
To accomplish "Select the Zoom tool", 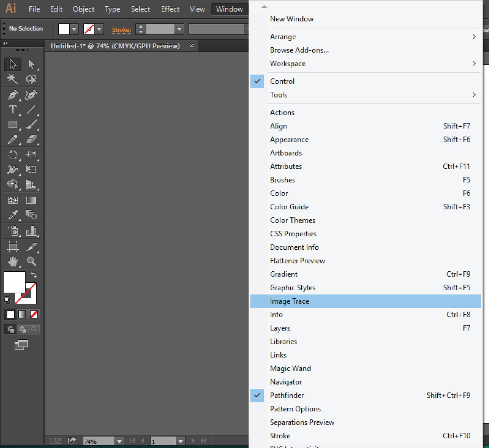I will pyautogui.click(x=32, y=261).
